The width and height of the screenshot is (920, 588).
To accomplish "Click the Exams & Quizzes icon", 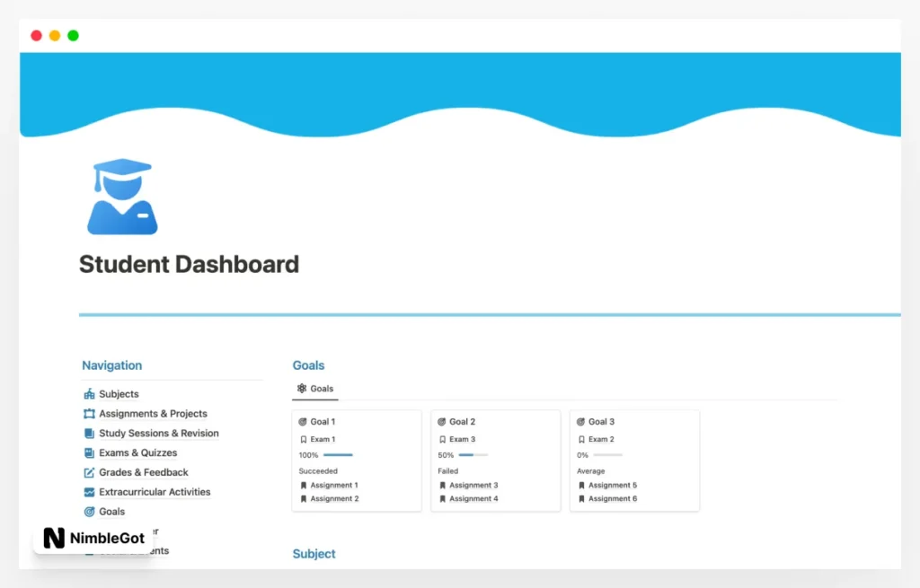I will point(89,453).
